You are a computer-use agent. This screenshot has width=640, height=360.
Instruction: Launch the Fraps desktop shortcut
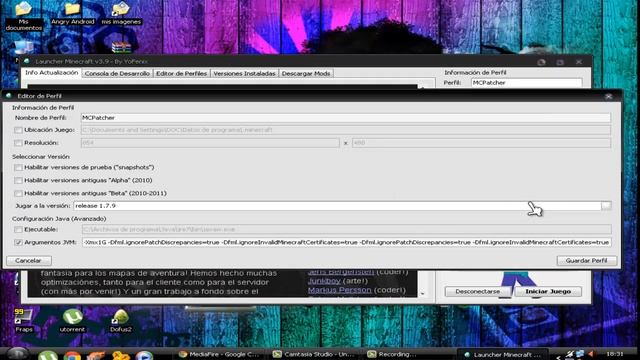(23, 320)
